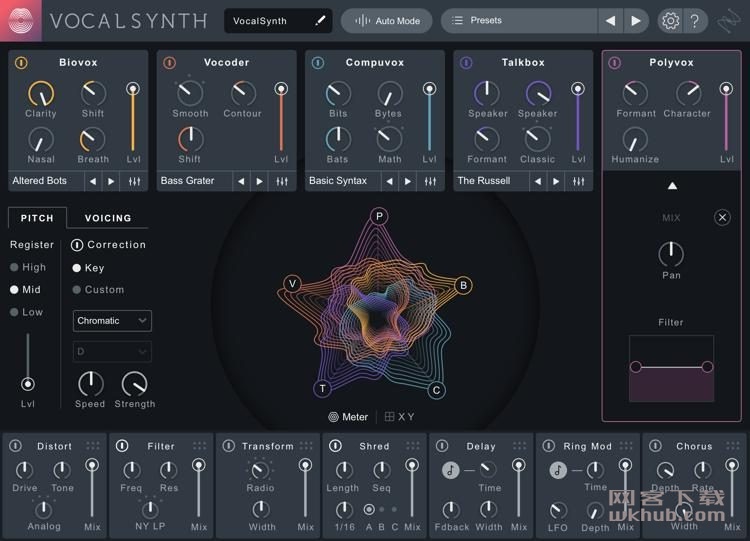Select next Biovox preset after Altered Bots
This screenshot has width=750, height=541.
coord(111,181)
